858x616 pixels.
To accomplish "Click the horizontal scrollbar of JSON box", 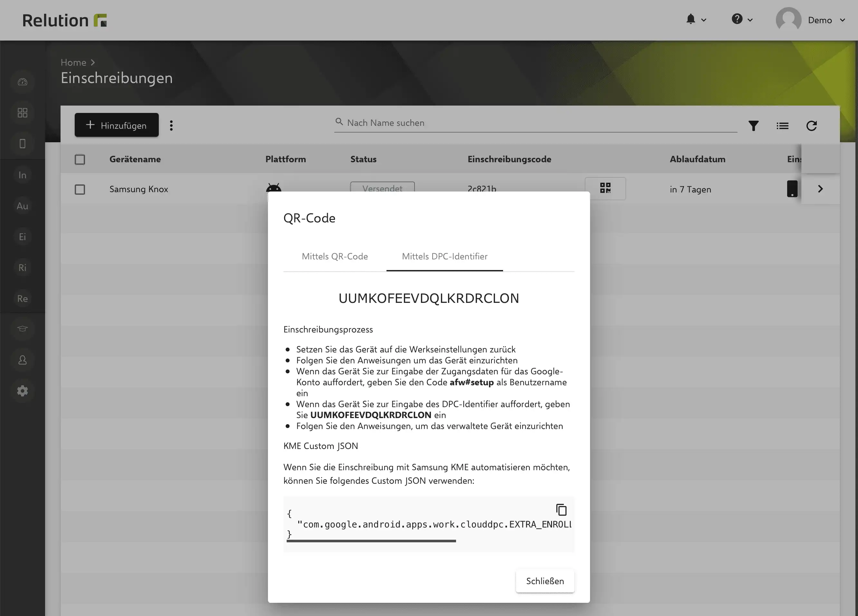I will (x=371, y=541).
